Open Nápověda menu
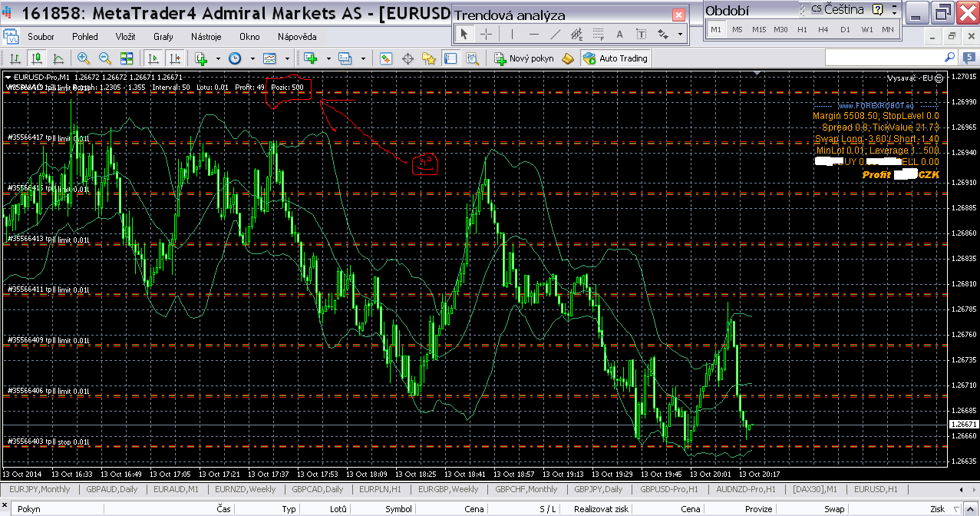 [x=295, y=37]
